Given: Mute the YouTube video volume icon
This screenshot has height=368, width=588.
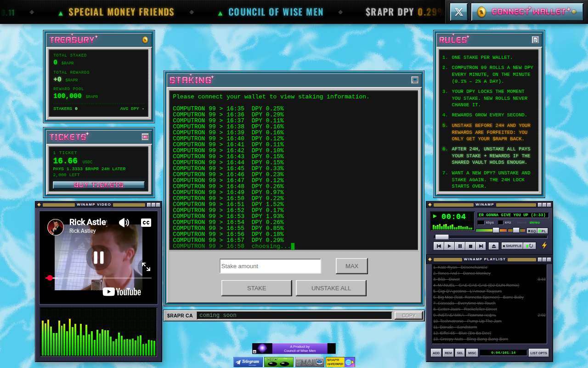Looking at the screenshot, I should [124, 223].
